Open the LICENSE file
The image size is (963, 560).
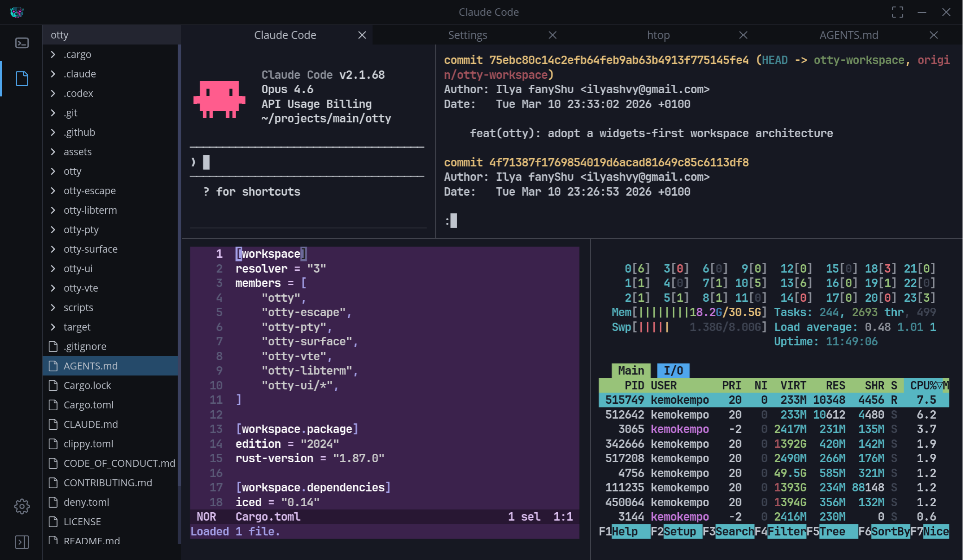click(x=110, y=522)
